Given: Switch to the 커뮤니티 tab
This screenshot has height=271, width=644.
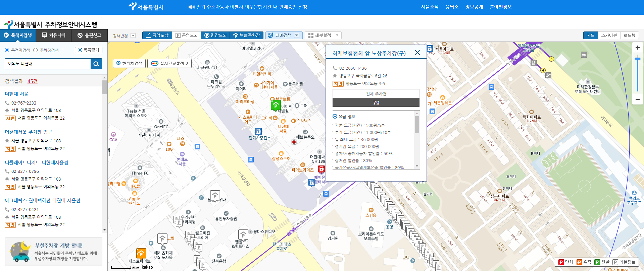Looking at the screenshot, I should (54, 35).
